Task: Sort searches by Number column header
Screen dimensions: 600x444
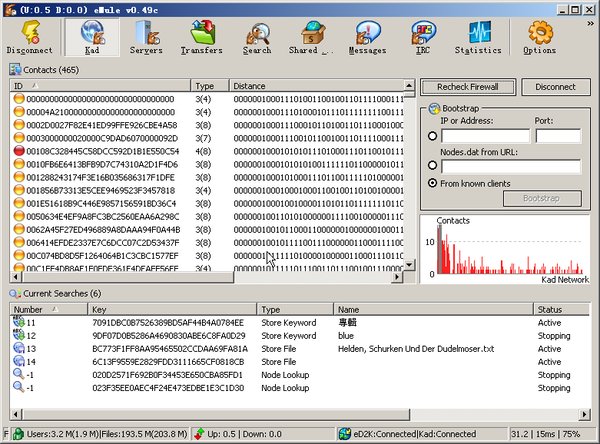Action: pos(49,309)
